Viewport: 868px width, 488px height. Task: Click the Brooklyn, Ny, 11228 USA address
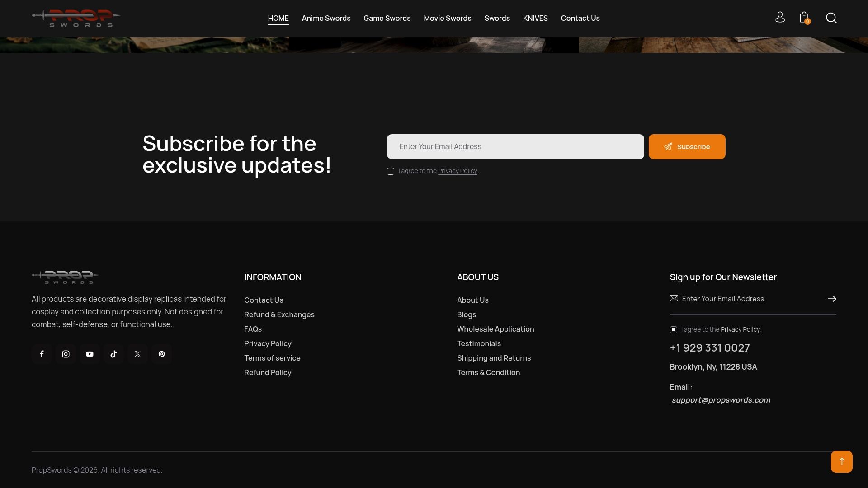point(713,367)
